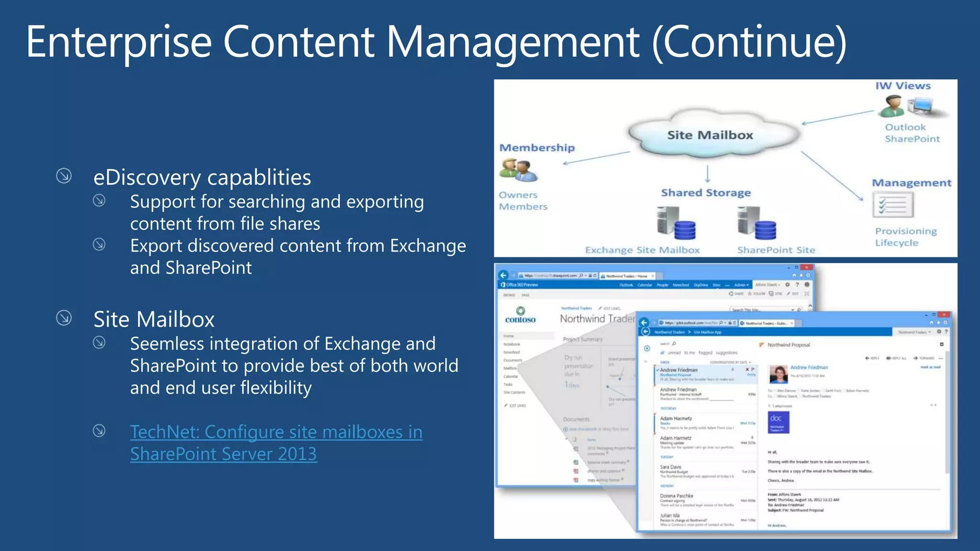The height and width of the screenshot is (551, 980).
Task: Click the Site Mailbox cloud shape
Action: 710,135
